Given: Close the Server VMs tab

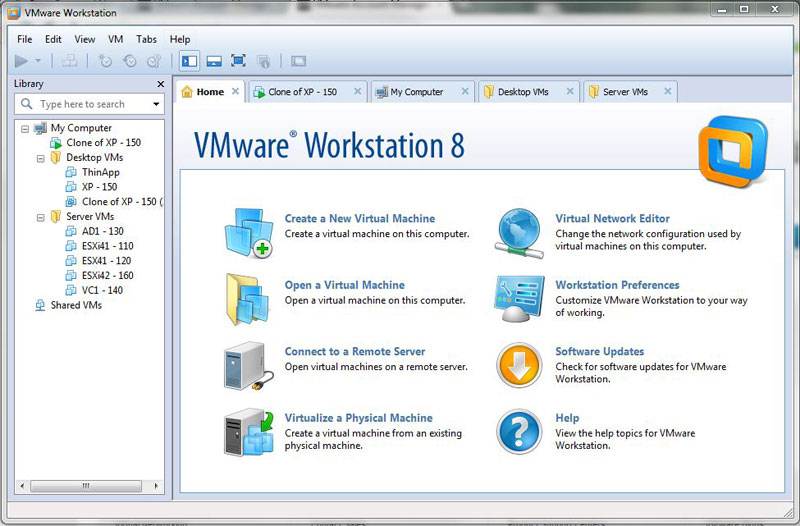Looking at the screenshot, I should pyautogui.click(x=667, y=91).
